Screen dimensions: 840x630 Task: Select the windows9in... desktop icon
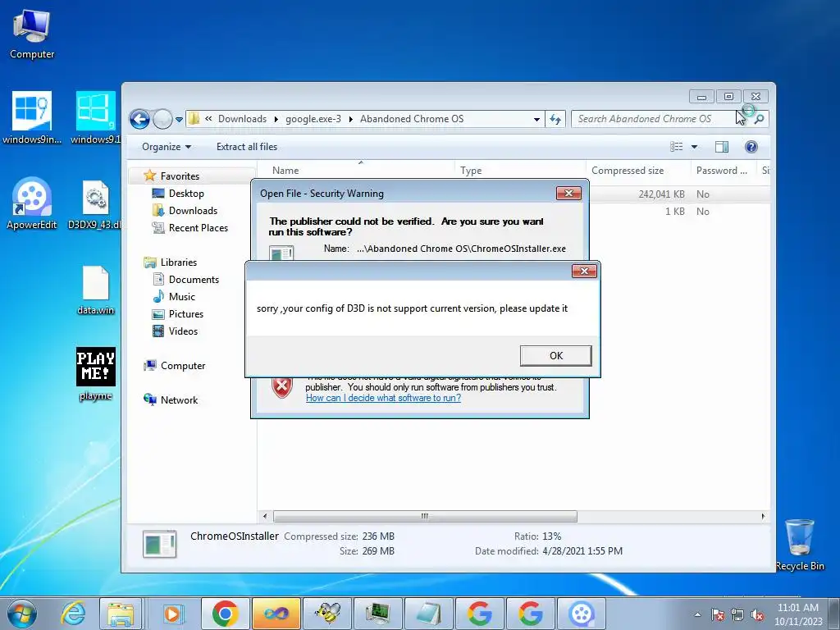[x=32, y=118]
